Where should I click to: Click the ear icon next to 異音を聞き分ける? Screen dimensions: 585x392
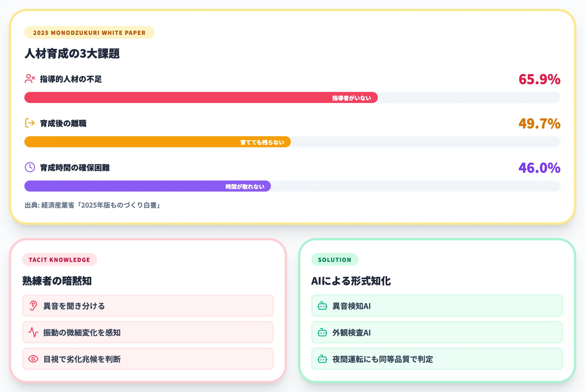click(34, 306)
